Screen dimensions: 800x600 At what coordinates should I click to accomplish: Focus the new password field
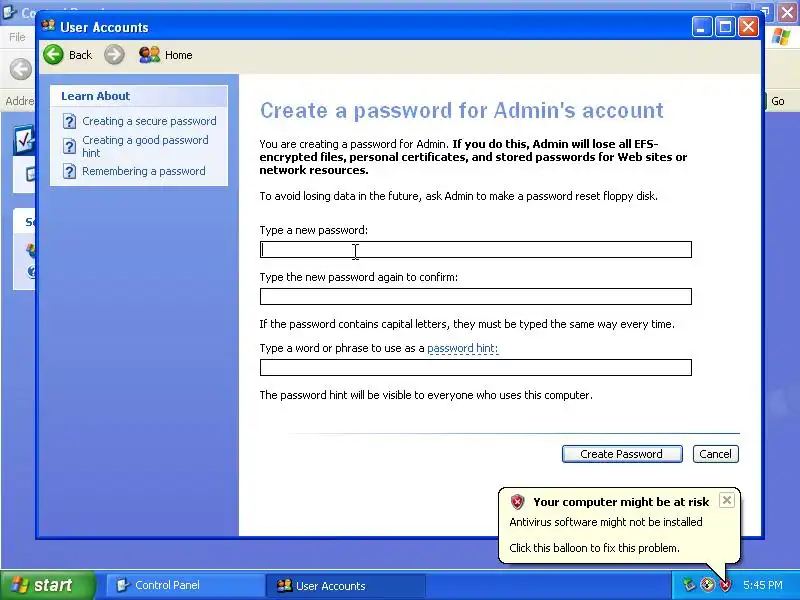pyautogui.click(x=476, y=249)
